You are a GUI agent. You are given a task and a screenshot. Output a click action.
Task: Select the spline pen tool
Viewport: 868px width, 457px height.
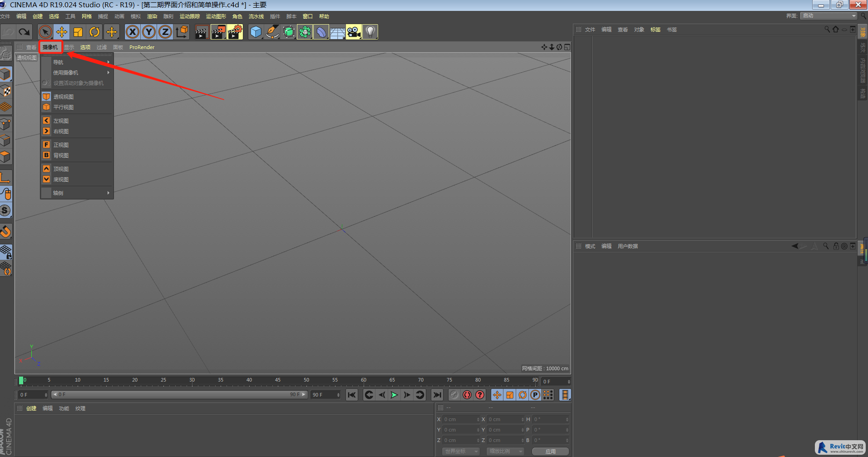[x=272, y=32]
